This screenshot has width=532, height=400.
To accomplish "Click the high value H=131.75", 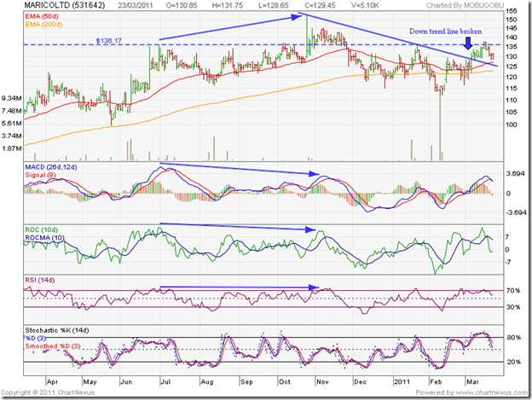I will click(228, 5).
